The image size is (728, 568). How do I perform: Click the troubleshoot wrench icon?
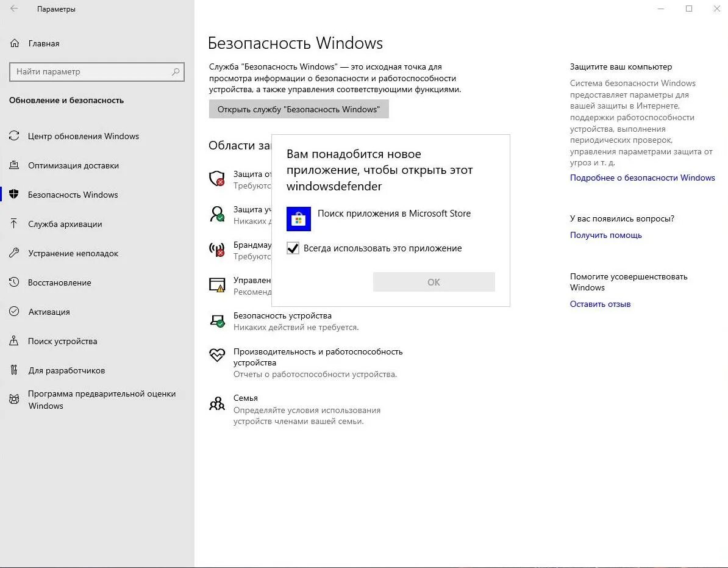coord(14,253)
